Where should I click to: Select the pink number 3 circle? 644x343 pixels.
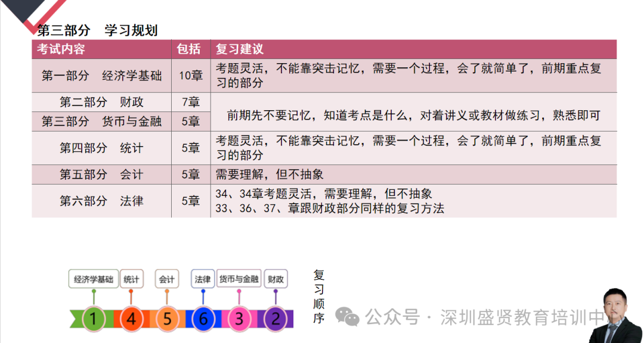coord(239,319)
